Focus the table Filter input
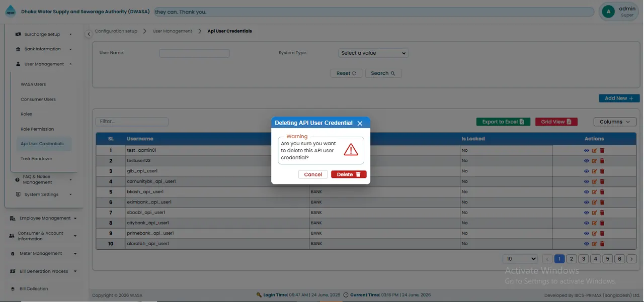 click(132, 122)
